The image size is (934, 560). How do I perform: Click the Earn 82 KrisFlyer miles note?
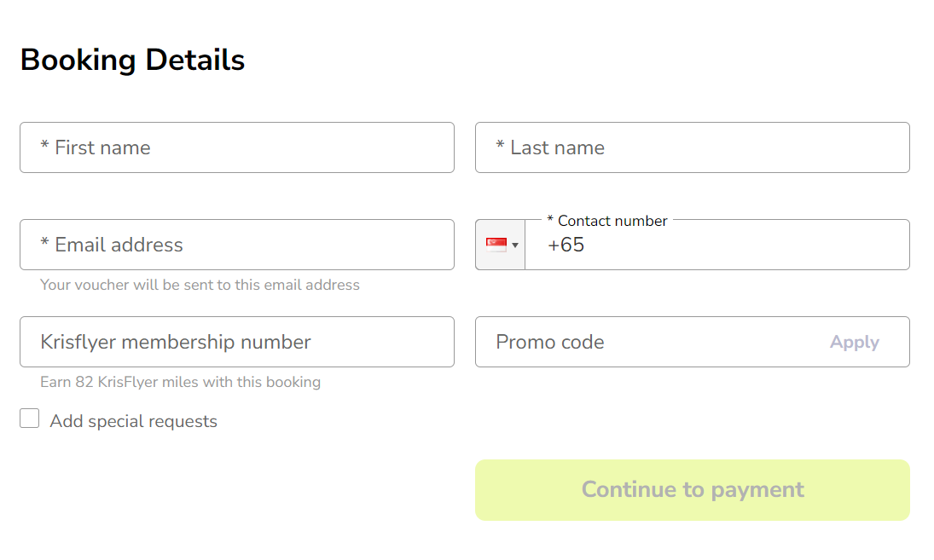pyautogui.click(x=180, y=382)
